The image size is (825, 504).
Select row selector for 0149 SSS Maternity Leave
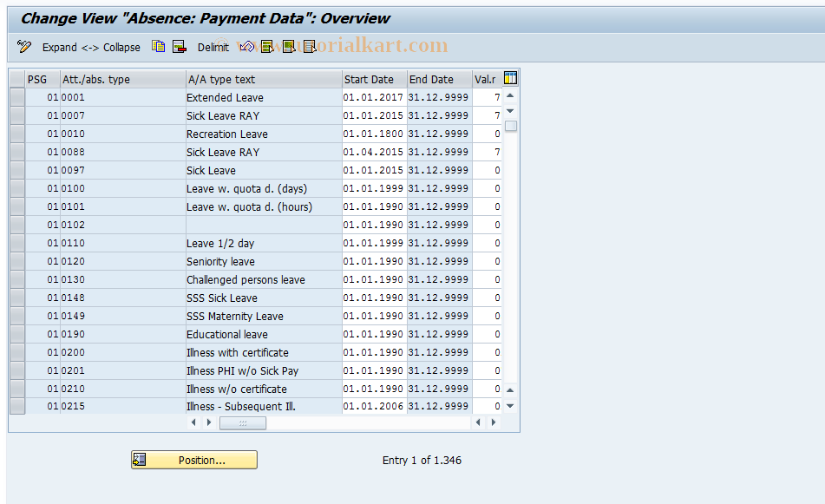click(17, 316)
